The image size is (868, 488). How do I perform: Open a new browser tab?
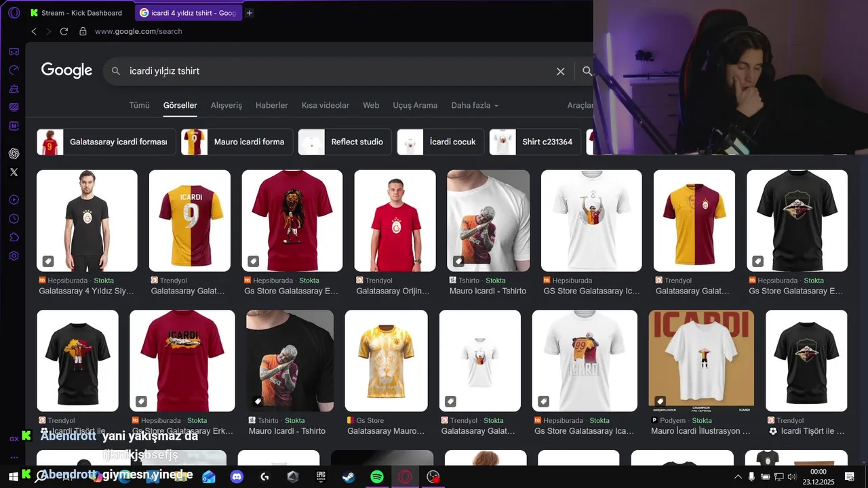pyautogui.click(x=249, y=13)
